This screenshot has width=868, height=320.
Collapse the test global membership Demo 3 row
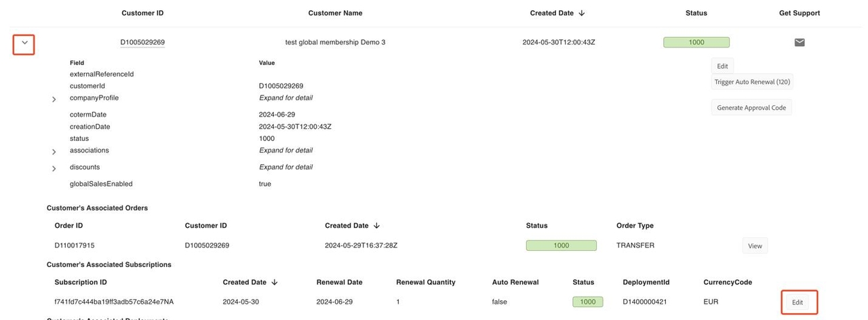point(25,43)
